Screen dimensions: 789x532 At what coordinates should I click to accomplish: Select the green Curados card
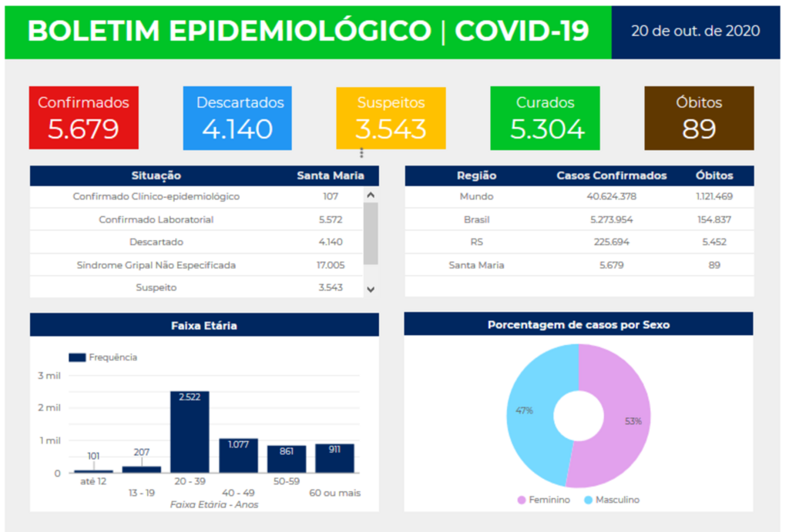tap(545, 118)
